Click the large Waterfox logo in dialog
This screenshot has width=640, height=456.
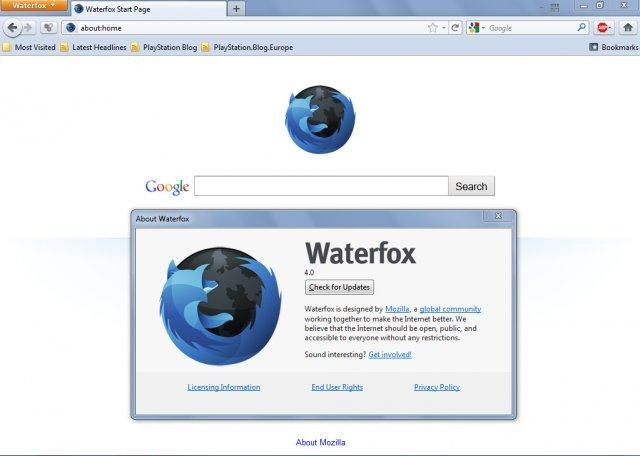click(220, 306)
